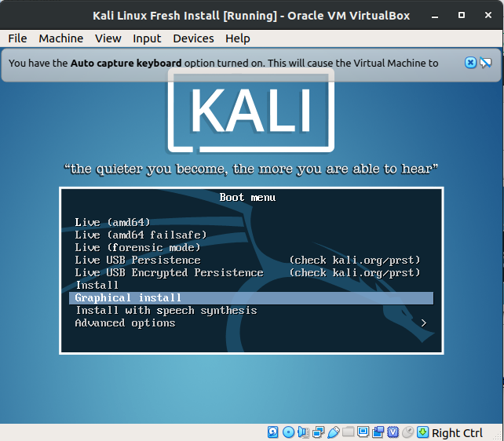
Task: Click the mouse integration status icon
Action: 407,432
